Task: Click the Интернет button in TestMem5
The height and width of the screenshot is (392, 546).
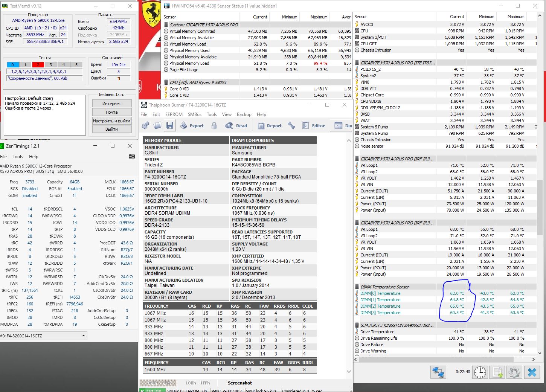Action: (x=112, y=104)
